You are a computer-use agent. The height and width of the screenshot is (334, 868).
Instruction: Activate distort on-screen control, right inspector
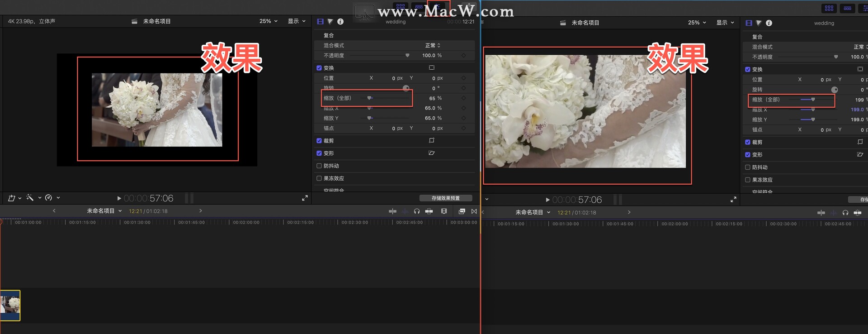click(x=860, y=155)
